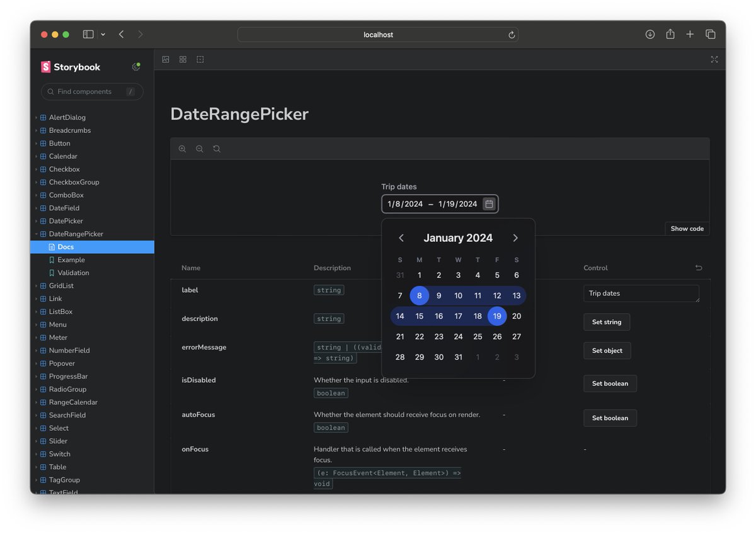Click end date day 19 segment

point(449,204)
